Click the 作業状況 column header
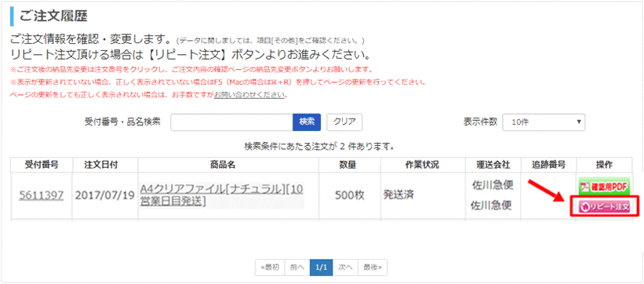 point(423,165)
